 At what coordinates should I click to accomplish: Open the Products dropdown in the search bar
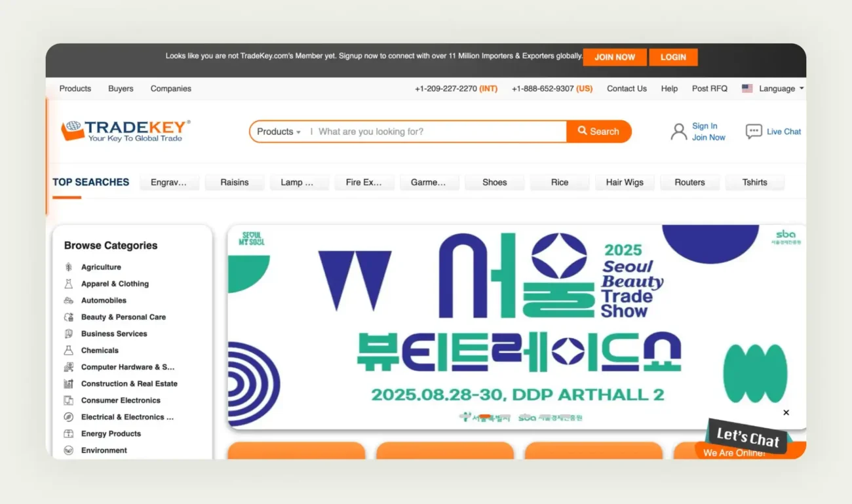[277, 131]
